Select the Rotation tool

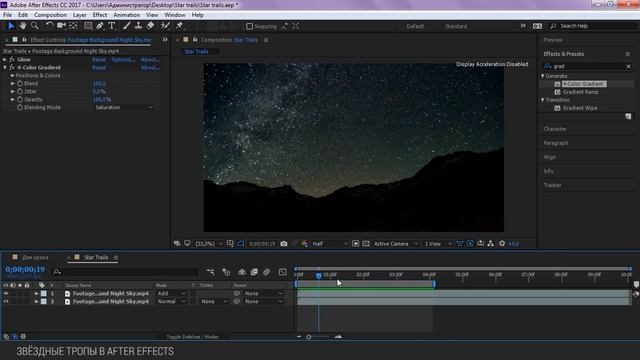coord(49,26)
